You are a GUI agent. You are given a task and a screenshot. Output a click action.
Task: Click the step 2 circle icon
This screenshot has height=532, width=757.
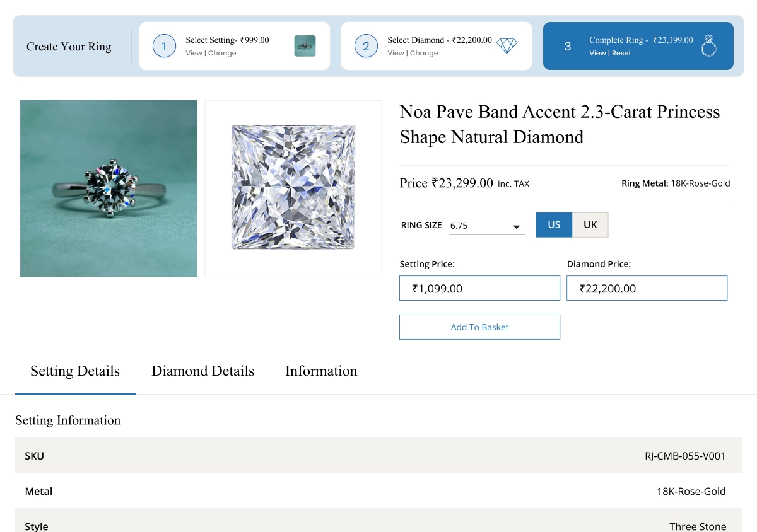(366, 46)
